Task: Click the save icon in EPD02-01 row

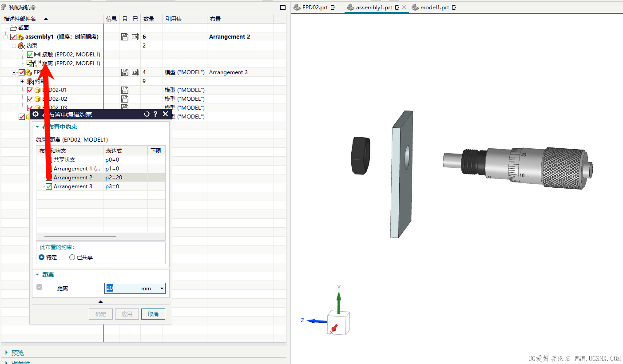Action: pyautogui.click(x=125, y=90)
